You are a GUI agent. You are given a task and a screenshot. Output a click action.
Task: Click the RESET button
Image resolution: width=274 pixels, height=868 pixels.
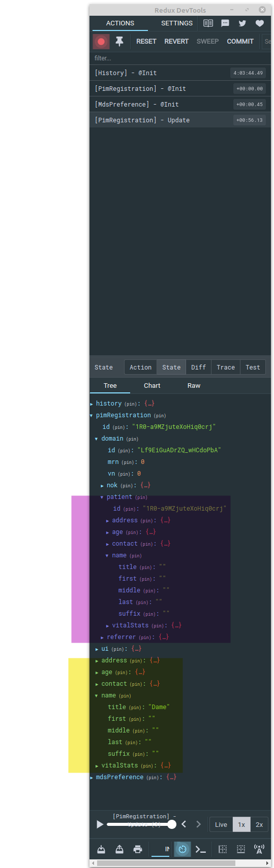(x=146, y=42)
